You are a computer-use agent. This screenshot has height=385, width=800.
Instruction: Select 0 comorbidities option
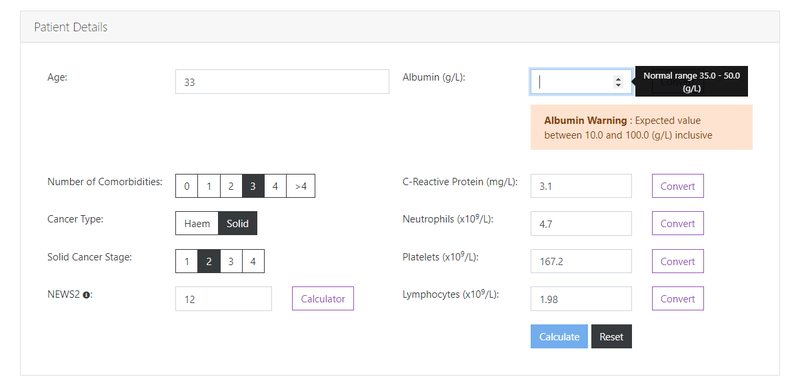pos(187,186)
